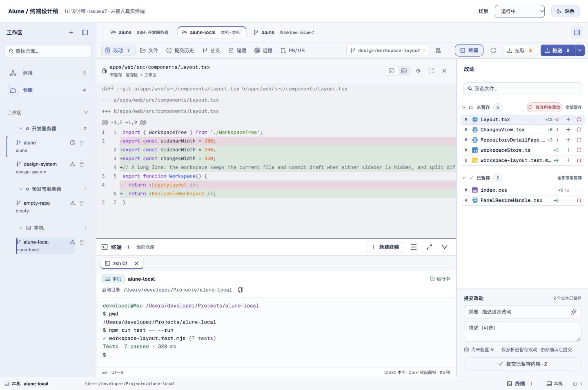The width and height of the screenshot is (588, 390).
Task: Discard changes in ChangesView.tsx row
Action: (x=579, y=130)
